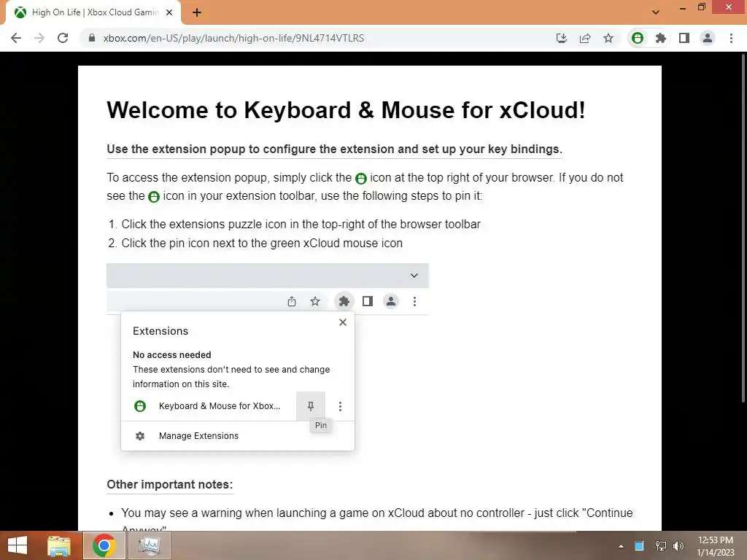Image resolution: width=747 pixels, height=560 pixels.
Task: Open the Extensions puzzle menu in toolbar
Action: coord(661,38)
